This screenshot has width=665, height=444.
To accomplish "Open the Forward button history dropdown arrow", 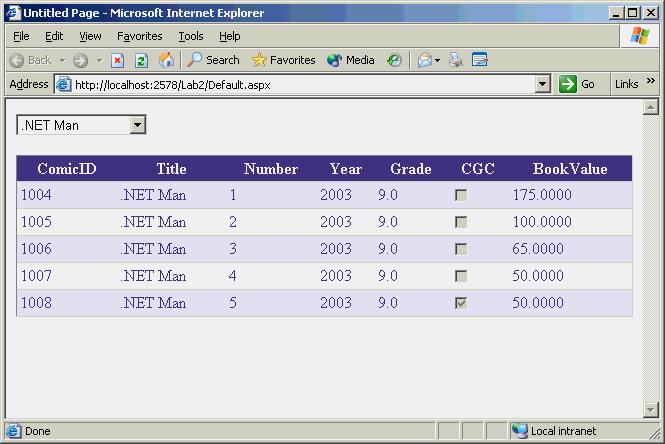I will click(99, 61).
